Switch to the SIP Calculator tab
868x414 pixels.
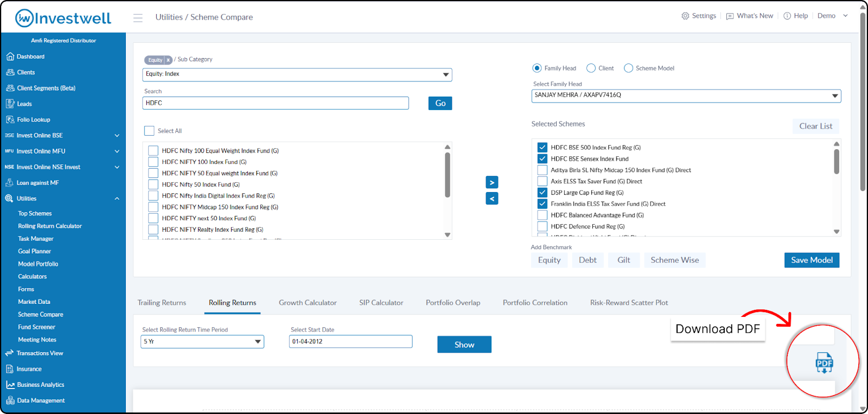coord(381,303)
